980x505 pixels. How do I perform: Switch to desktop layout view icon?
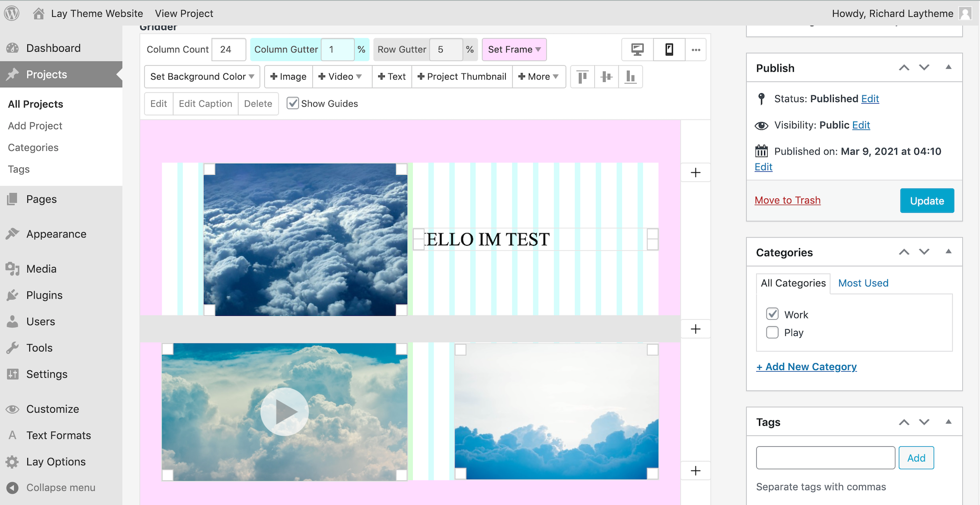[637, 49]
